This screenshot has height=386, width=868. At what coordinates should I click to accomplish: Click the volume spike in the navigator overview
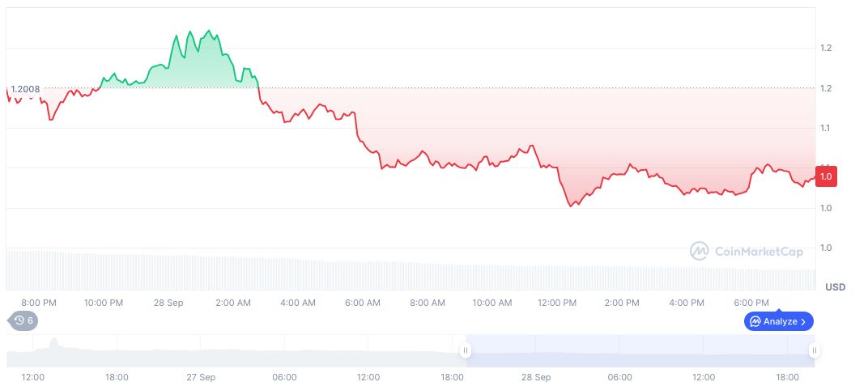[54, 343]
